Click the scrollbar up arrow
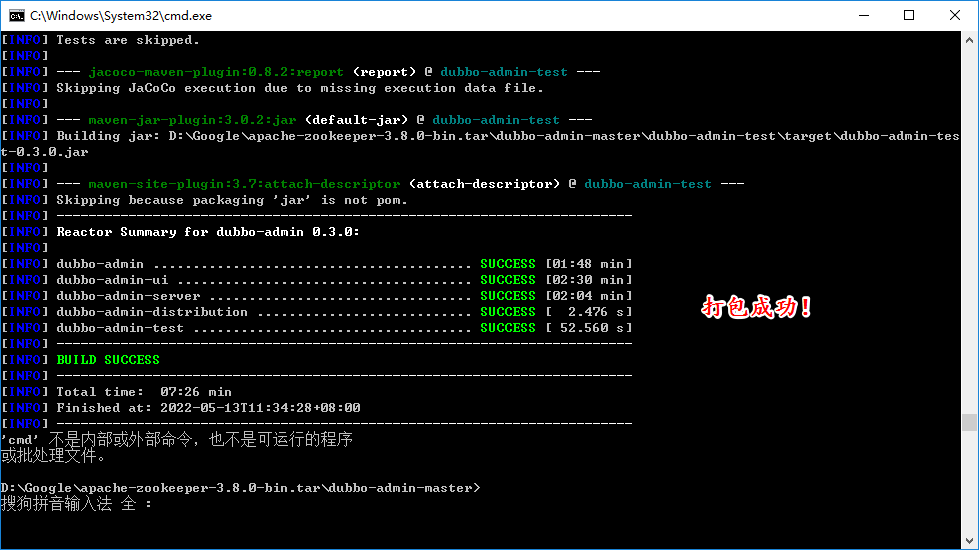The height and width of the screenshot is (550, 979). (x=969, y=40)
